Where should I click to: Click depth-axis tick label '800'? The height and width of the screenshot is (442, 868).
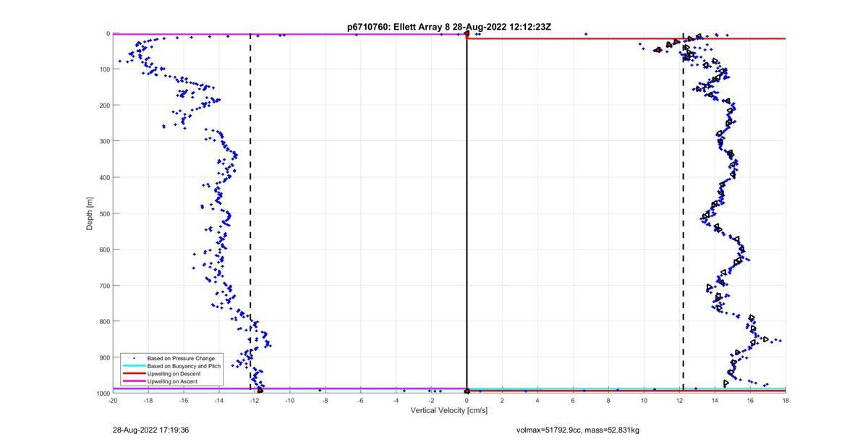[x=104, y=321]
